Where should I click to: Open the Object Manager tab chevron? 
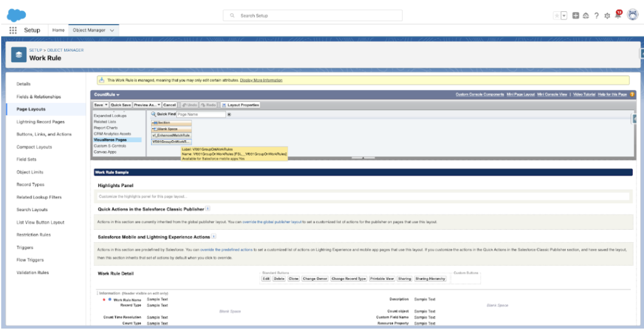point(112,30)
